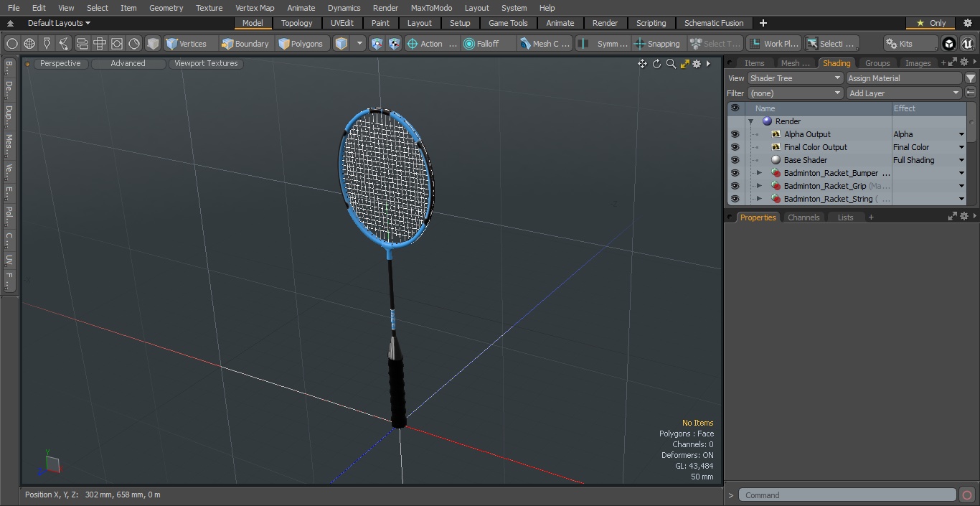Select the square with circle tool icon
Viewport: 980px width, 506px height.
pos(117,44)
